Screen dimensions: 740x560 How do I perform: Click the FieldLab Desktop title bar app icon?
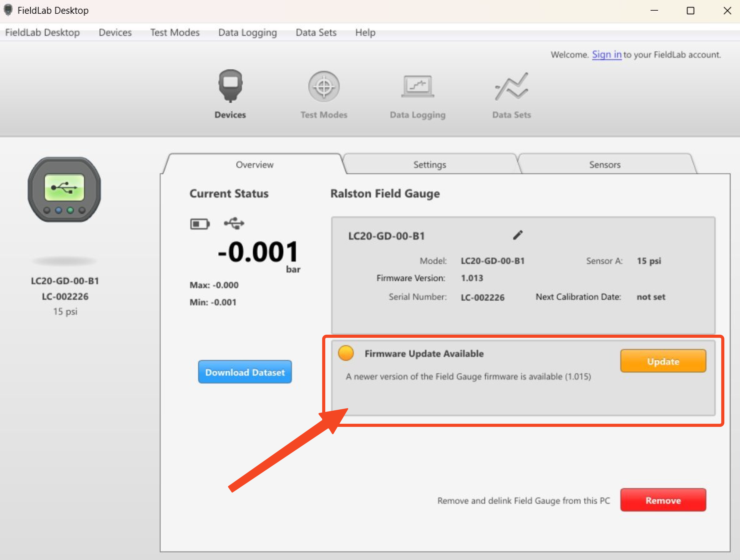coord(8,10)
